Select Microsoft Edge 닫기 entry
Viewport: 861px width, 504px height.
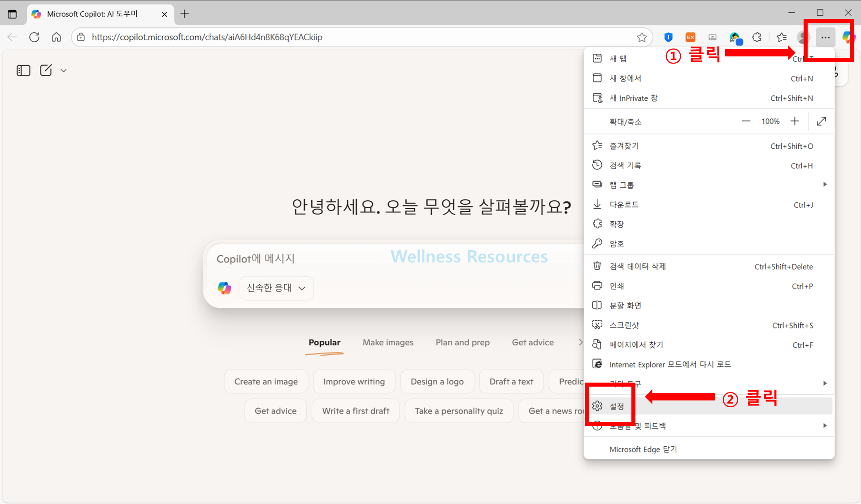tap(709, 449)
